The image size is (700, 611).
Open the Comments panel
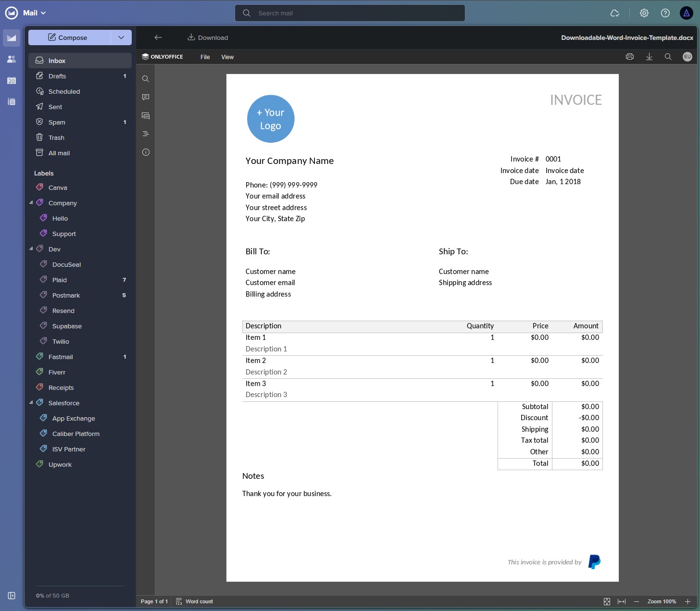(146, 97)
